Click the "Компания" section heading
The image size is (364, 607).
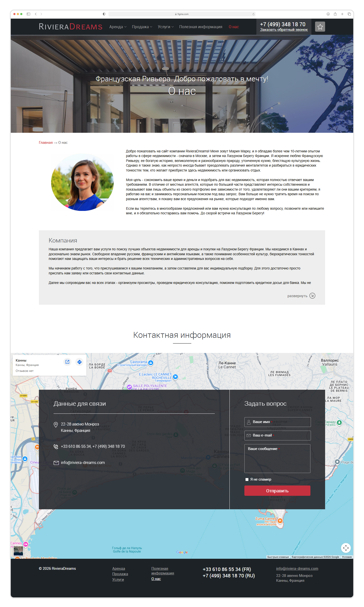coord(63,240)
